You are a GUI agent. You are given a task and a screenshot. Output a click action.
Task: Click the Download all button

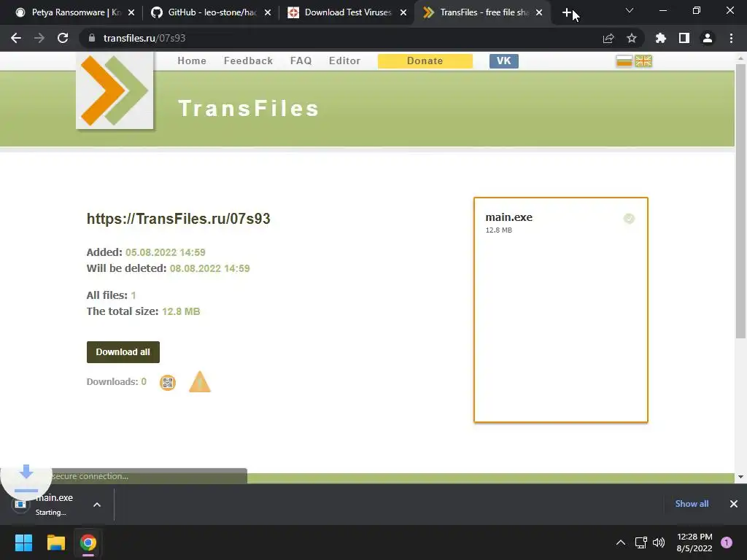pos(123,352)
